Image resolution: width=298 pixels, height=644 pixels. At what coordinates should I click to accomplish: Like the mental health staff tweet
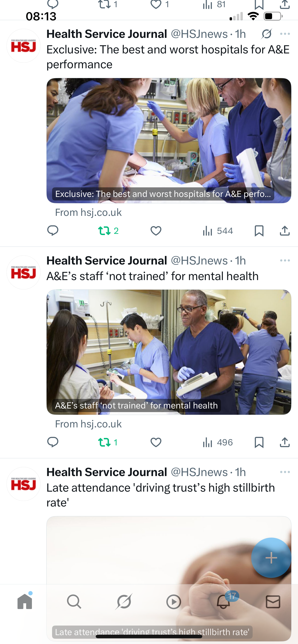point(156,442)
